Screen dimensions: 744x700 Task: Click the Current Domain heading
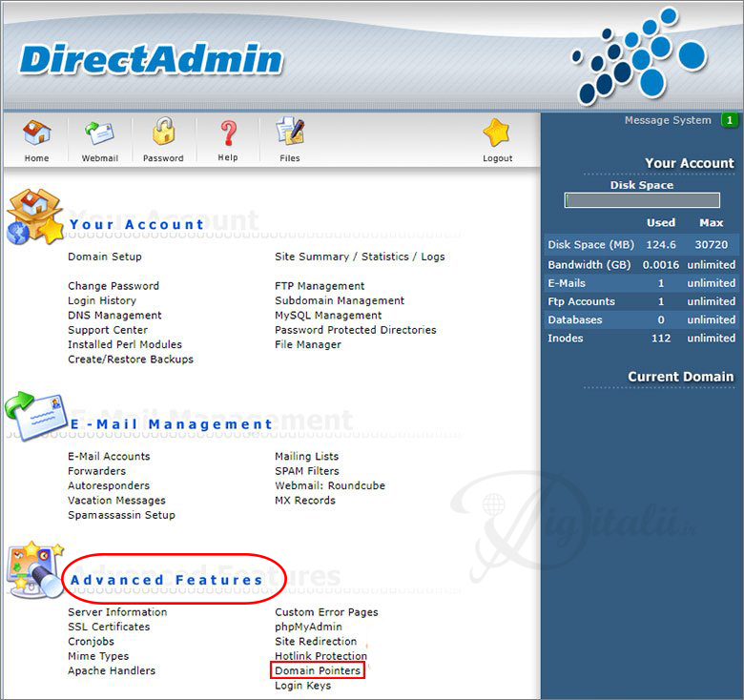click(680, 377)
